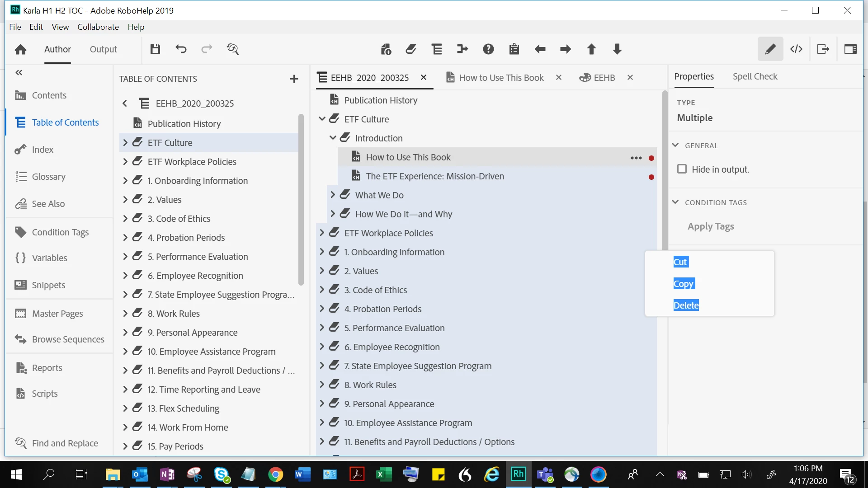Toggle the right panel view icon
Image resolution: width=868 pixels, height=488 pixels.
click(x=850, y=49)
